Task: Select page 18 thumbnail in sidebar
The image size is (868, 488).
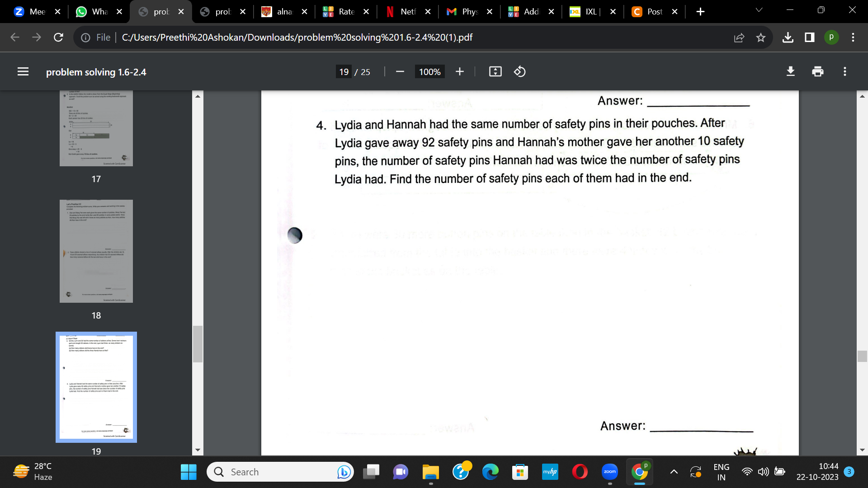Action: tap(96, 251)
